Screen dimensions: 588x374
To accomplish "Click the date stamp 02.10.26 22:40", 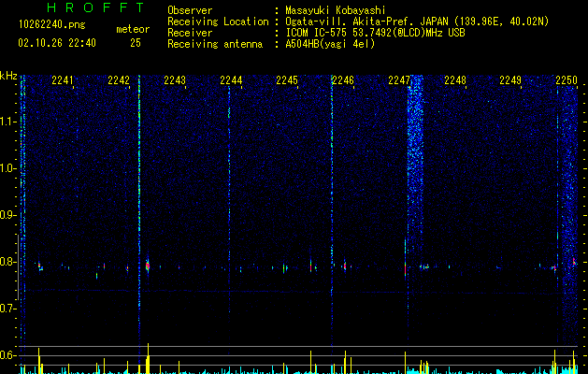I will click(57, 43).
